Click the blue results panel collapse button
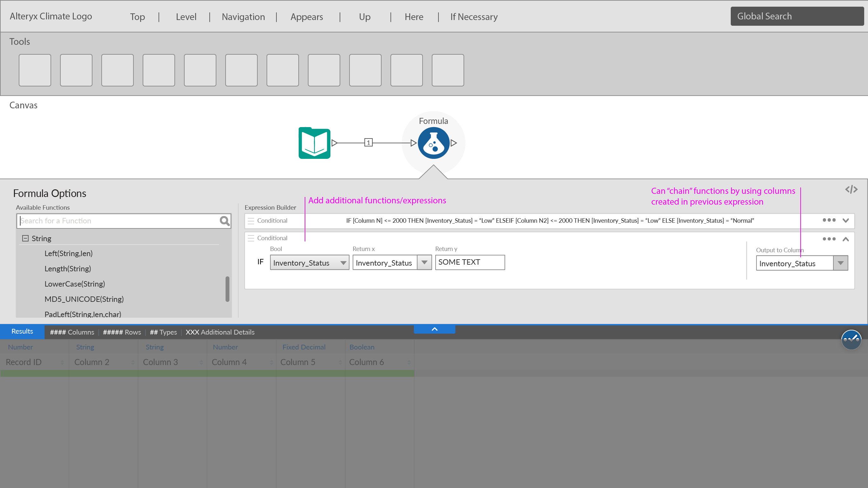Screen dimensions: 868x488 coord(434,329)
